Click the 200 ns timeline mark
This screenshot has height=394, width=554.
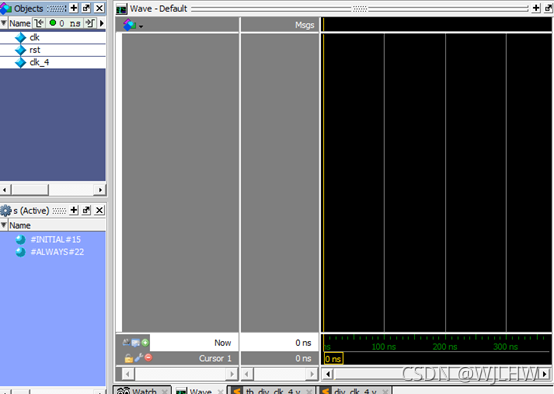point(445,347)
